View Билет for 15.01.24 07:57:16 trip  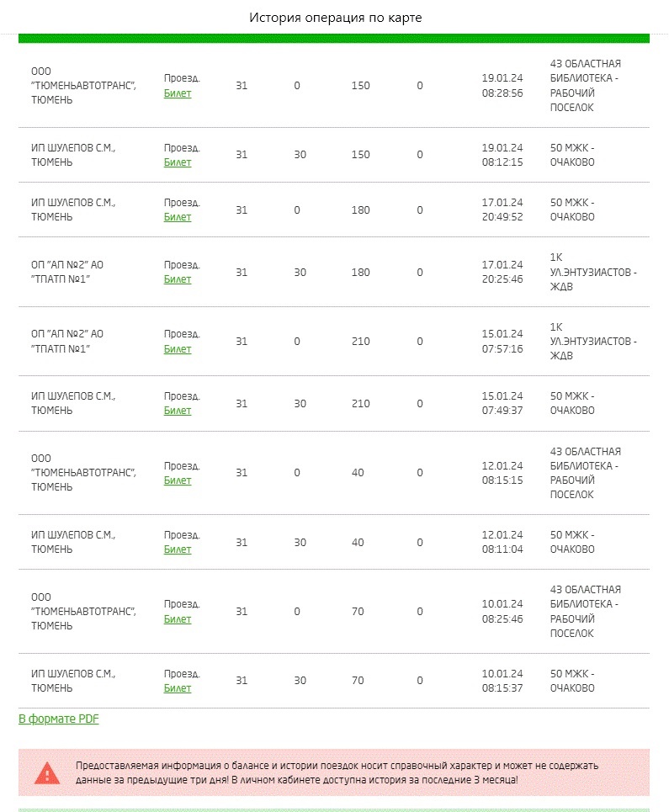[x=178, y=349]
